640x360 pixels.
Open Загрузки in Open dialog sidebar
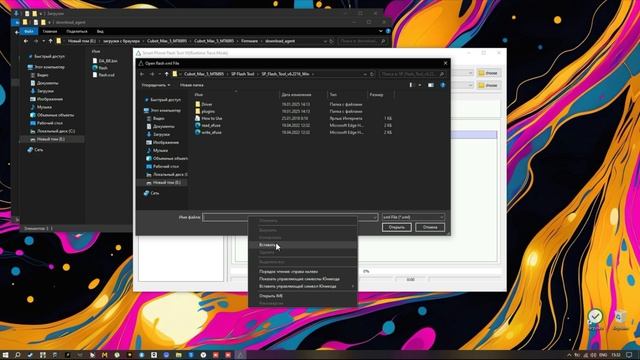point(158,134)
